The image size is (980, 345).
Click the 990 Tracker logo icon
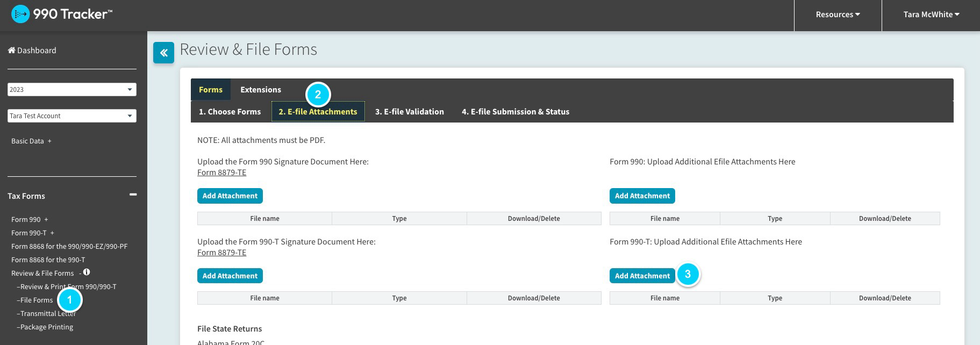20,15
